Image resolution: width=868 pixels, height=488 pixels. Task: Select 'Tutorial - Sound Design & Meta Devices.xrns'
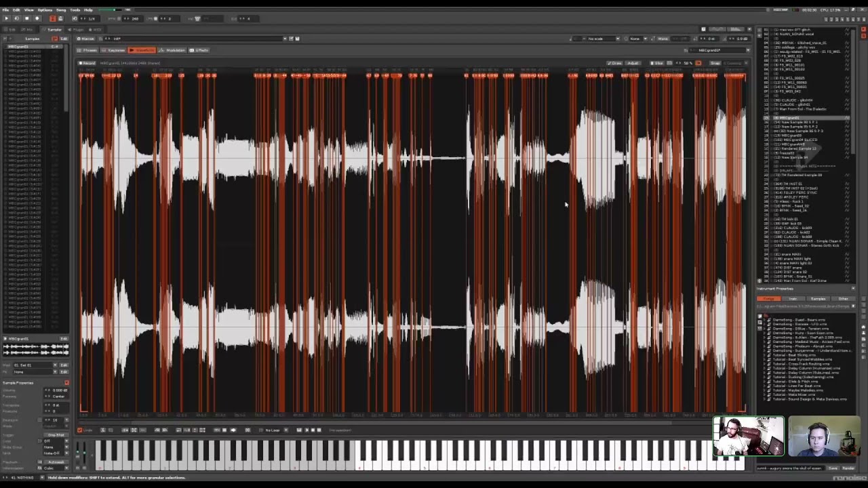point(810,399)
